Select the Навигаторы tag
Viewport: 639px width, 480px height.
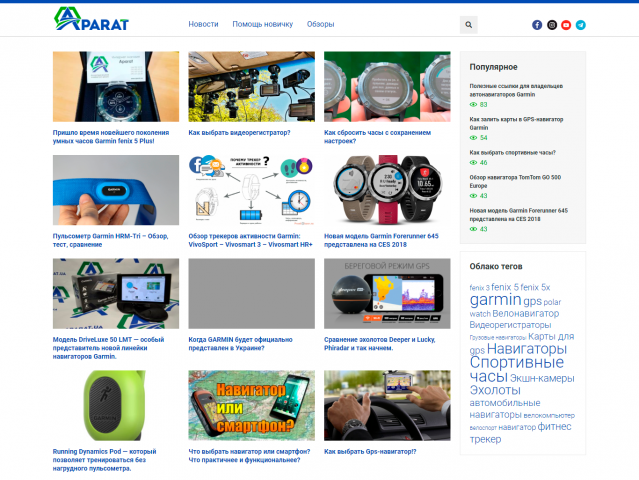click(x=527, y=349)
